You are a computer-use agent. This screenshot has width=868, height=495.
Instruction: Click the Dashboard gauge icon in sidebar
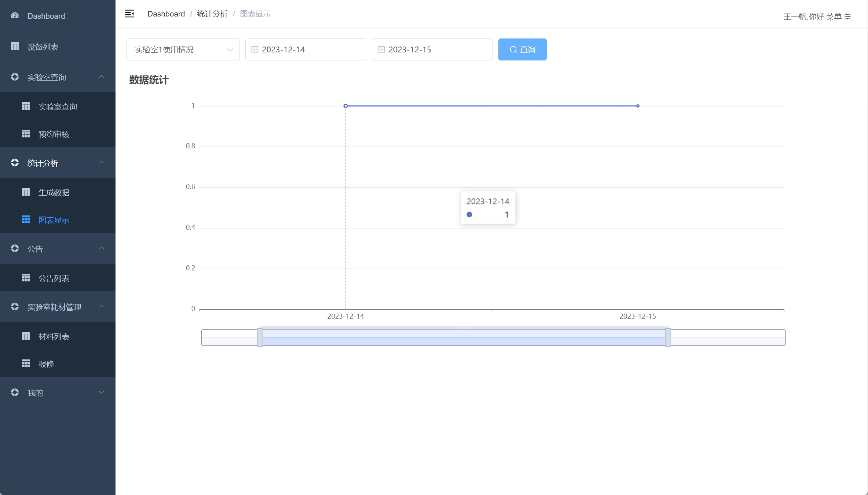tap(15, 16)
